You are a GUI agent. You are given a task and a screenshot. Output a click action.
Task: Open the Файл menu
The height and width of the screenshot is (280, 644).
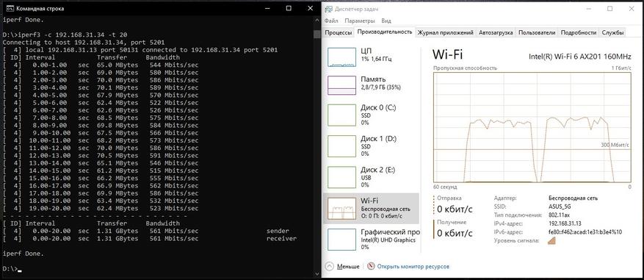331,21
